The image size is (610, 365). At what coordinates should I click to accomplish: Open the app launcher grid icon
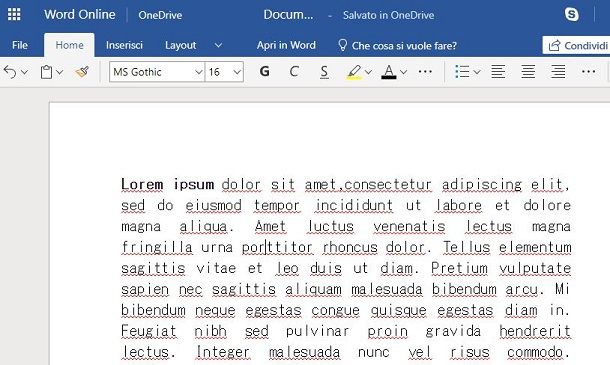click(x=14, y=14)
